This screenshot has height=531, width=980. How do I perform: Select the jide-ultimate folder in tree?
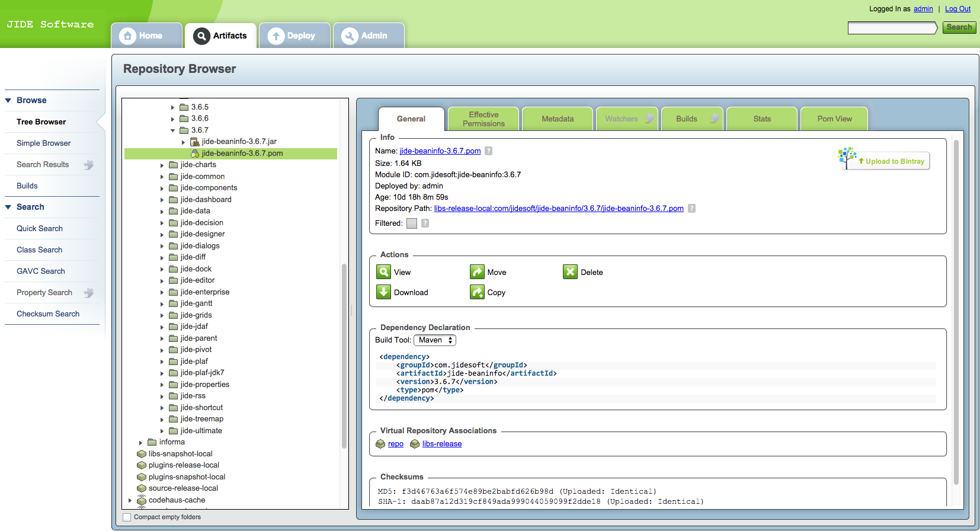tap(201, 431)
